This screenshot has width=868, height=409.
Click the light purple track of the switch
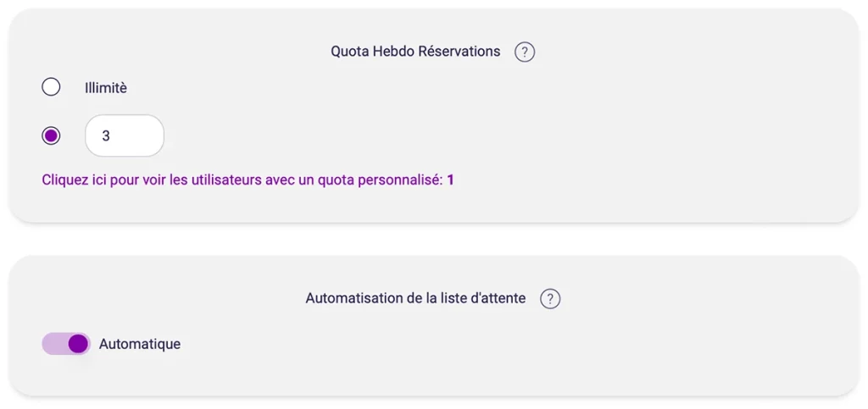pyautogui.click(x=53, y=344)
